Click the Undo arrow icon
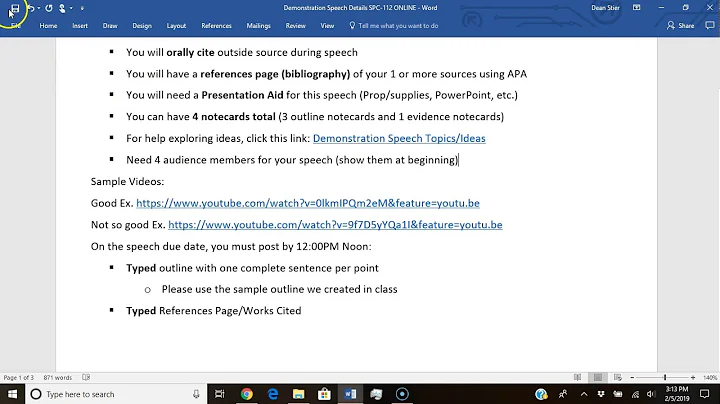This screenshot has height=404, width=720. pos(31,8)
